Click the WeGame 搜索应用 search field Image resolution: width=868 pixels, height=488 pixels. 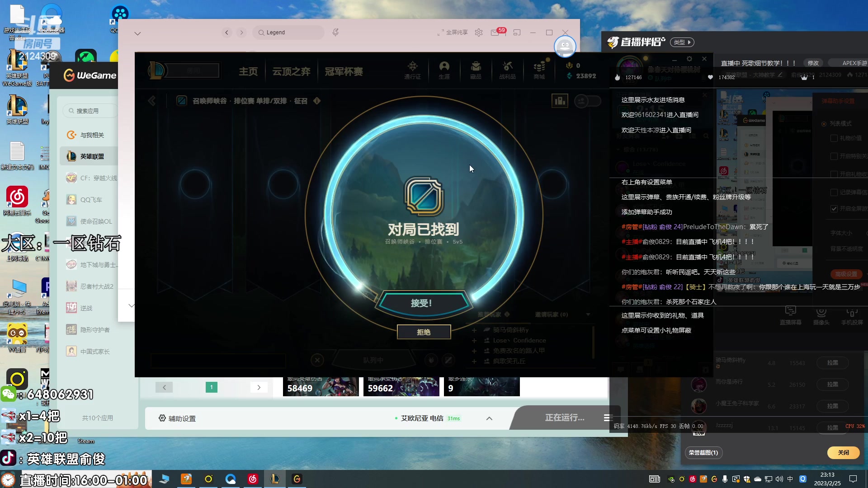coord(90,111)
